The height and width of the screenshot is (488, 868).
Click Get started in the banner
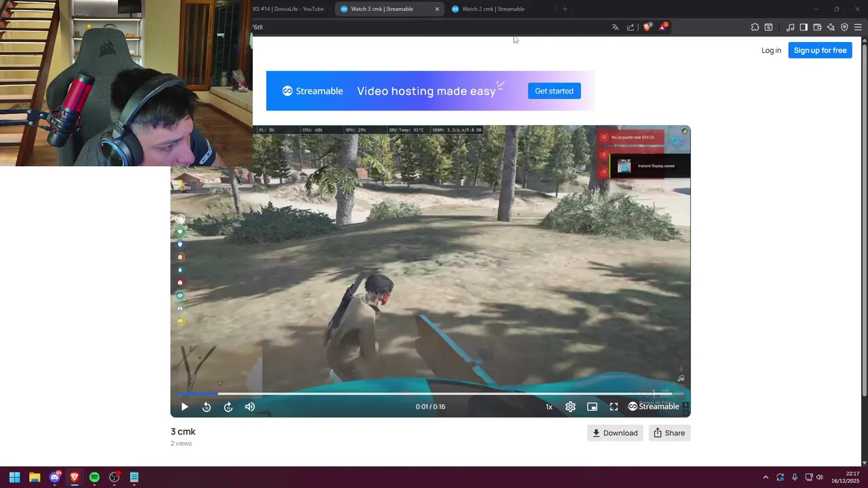(554, 91)
